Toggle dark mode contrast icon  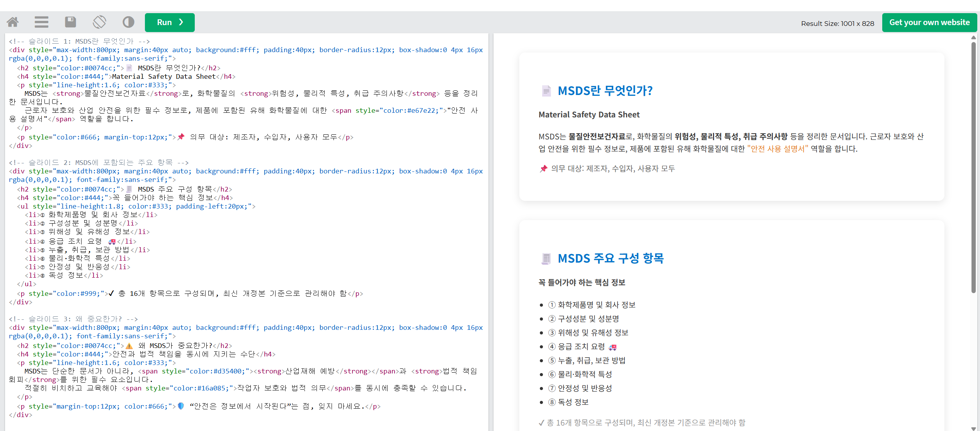[x=128, y=22]
